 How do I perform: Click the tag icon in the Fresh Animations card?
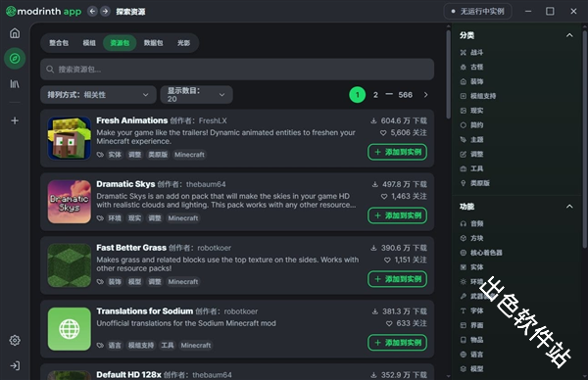coord(100,155)
